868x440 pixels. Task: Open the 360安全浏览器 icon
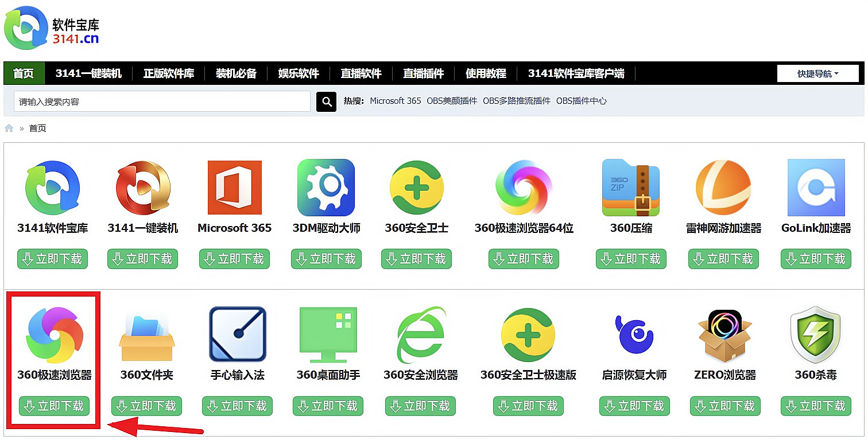click(x=421, y=335)
